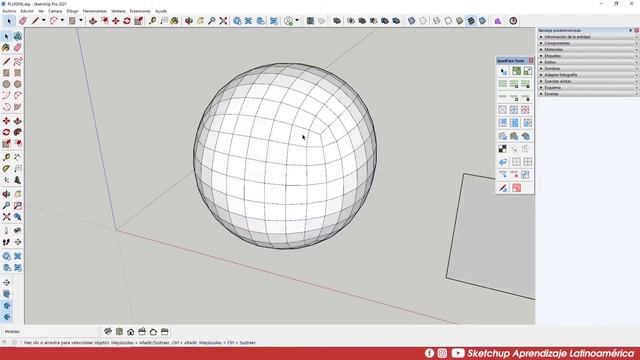Select the Follow Me tool in the left toolset
The width and height of the screenshot is (640, 360).
[x=18, y=132]
